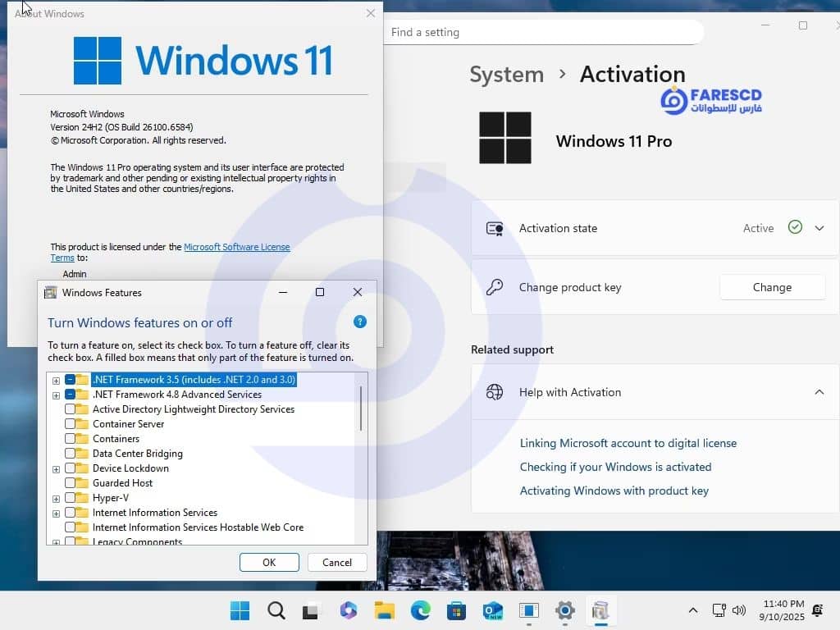Open Outlook from taskbar

coord(493,610)
